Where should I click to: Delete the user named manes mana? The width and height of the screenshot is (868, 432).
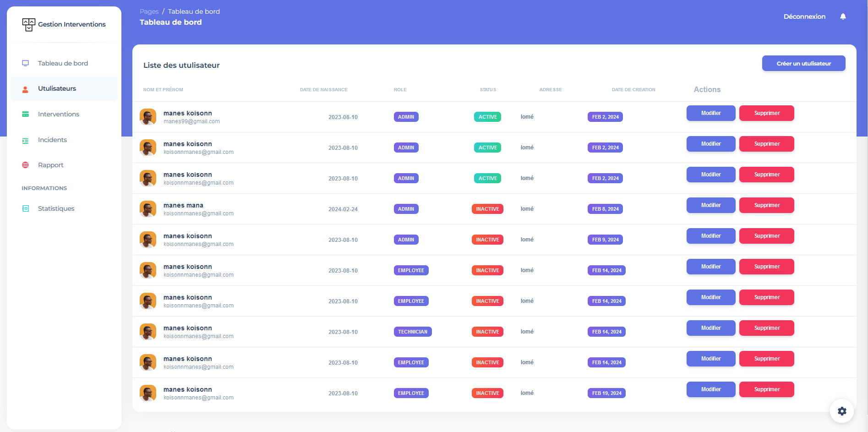click(x=766, y=205)
